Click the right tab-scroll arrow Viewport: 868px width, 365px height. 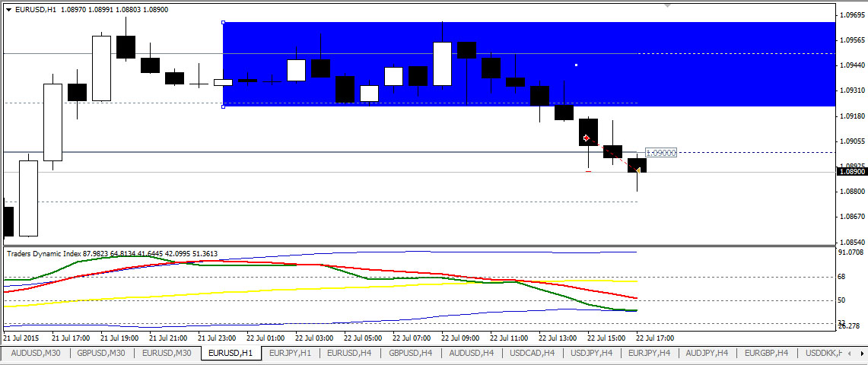point(861,353)
